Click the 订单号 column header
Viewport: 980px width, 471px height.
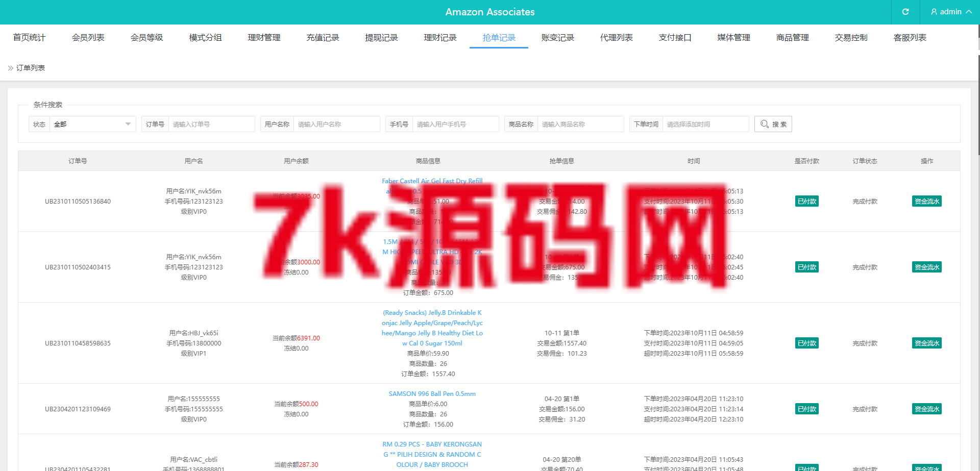point(78,161)
